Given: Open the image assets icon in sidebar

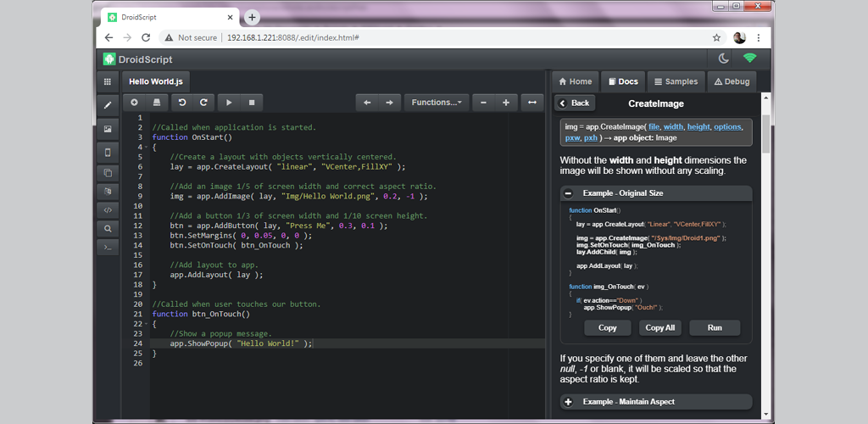Looking at the screenshot, I should click(108, 129).
